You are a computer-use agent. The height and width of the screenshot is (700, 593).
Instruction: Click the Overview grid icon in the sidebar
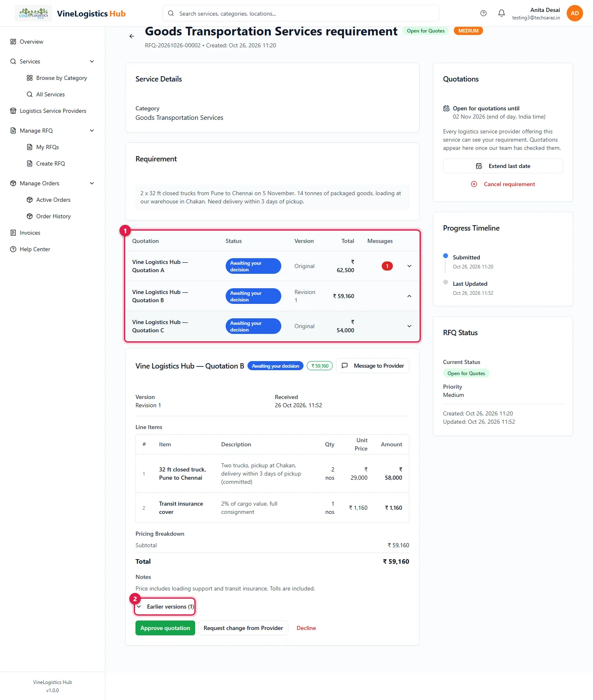pyautogui.click(x=13, y=42)
